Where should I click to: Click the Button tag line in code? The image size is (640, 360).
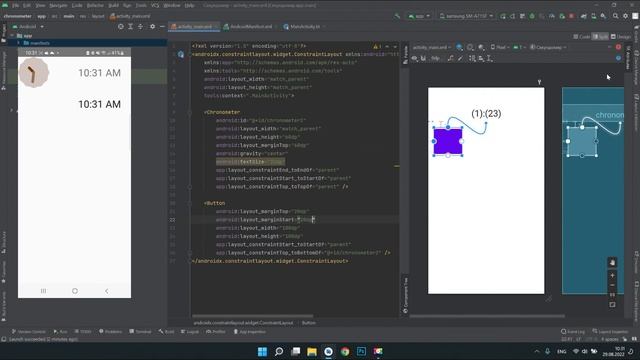[x=215, y=203]
